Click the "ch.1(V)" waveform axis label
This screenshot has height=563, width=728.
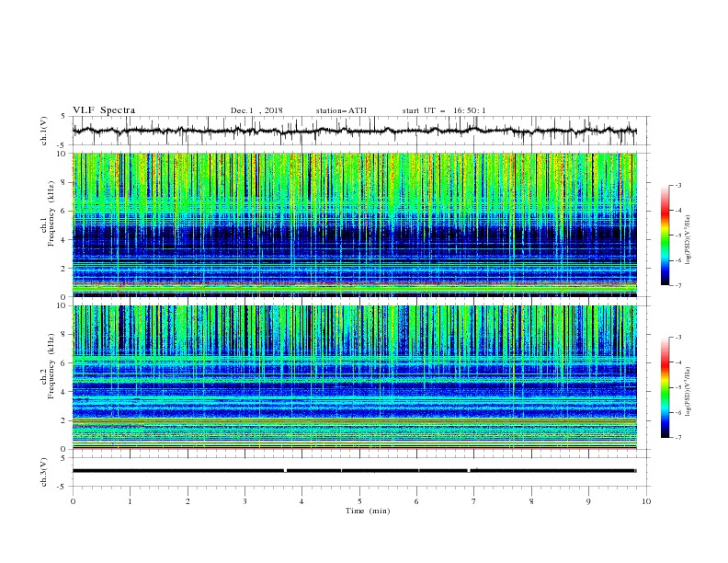pyautogui.click(x=44, y=131)
